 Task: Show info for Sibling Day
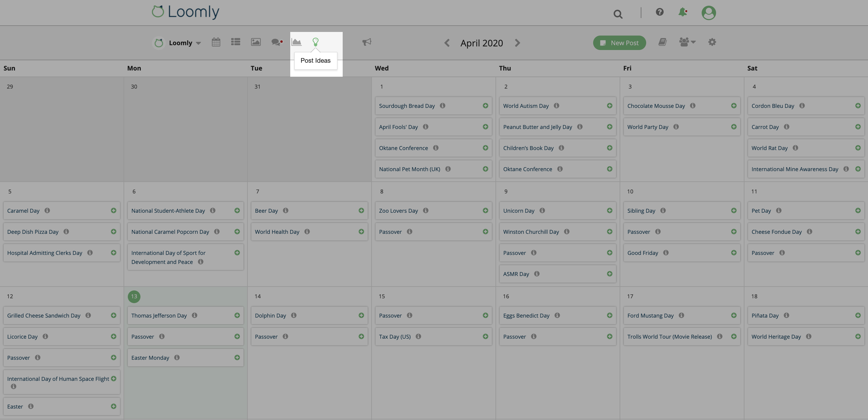click(663, 211)
